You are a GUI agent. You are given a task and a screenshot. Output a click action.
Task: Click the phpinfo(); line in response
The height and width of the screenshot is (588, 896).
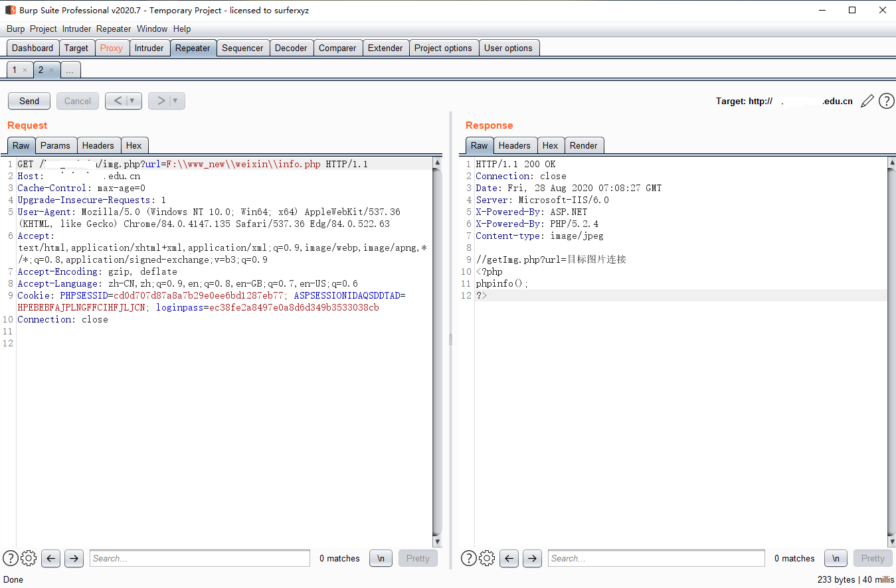point(502,283)
